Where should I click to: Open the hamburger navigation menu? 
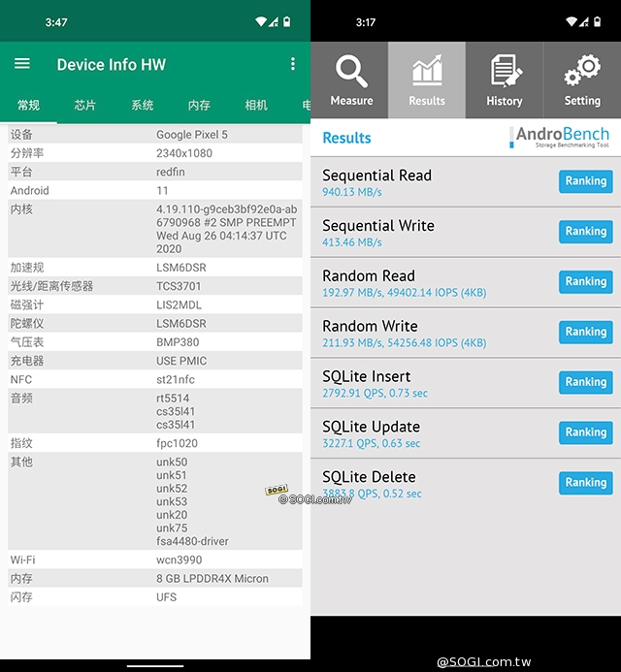(x=22, y=64)
